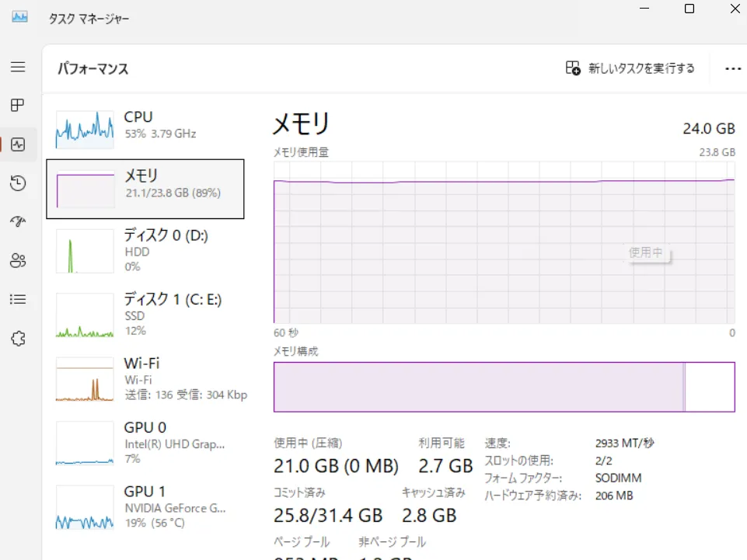Screen dimensions: 747x560
Task: Click the メモリ構成 composition bar
Action: (x=504, y=387)
